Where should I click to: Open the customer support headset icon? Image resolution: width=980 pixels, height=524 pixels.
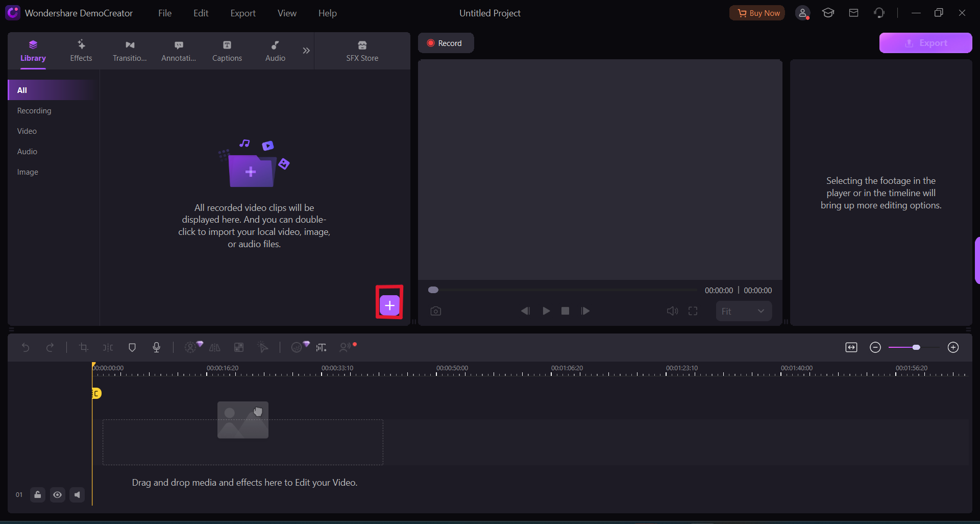879,13
